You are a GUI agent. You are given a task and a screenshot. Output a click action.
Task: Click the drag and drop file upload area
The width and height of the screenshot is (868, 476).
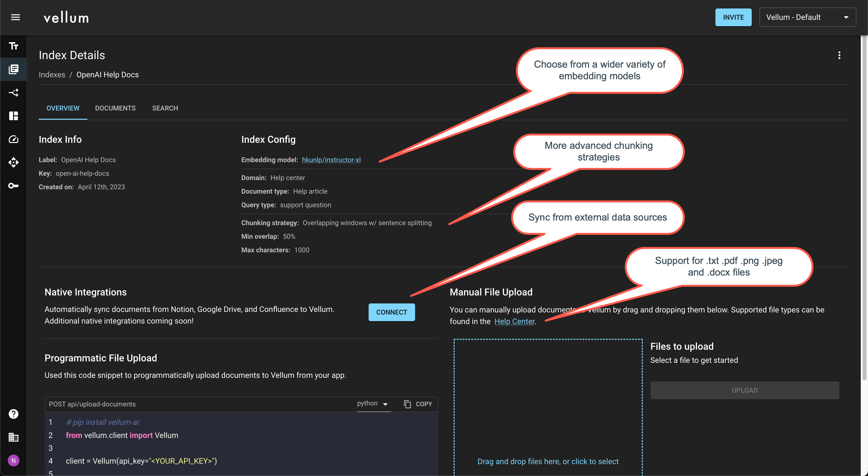click(x=548, y=405)
